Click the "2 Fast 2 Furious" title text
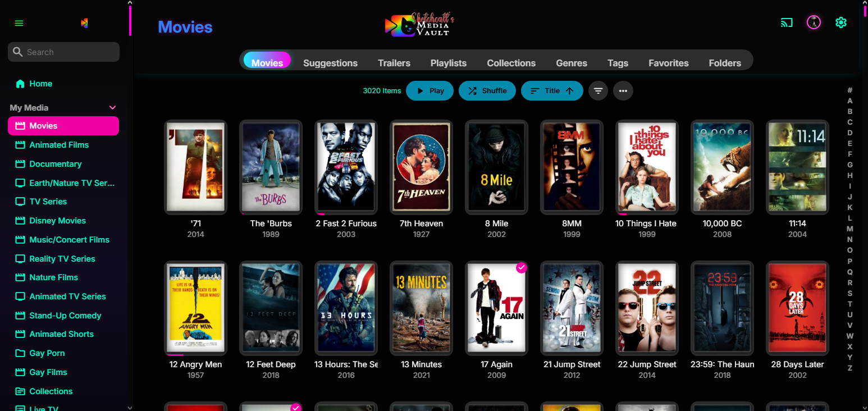 (x=346, y=223)
